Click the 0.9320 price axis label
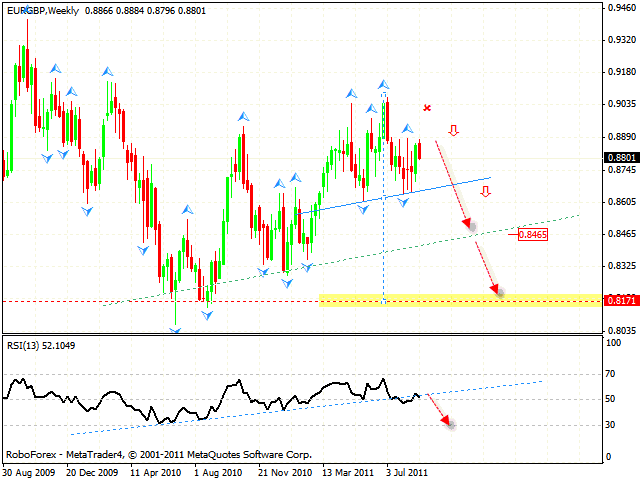The width and height of the screenshot is (640, 480). click(622, 40)
